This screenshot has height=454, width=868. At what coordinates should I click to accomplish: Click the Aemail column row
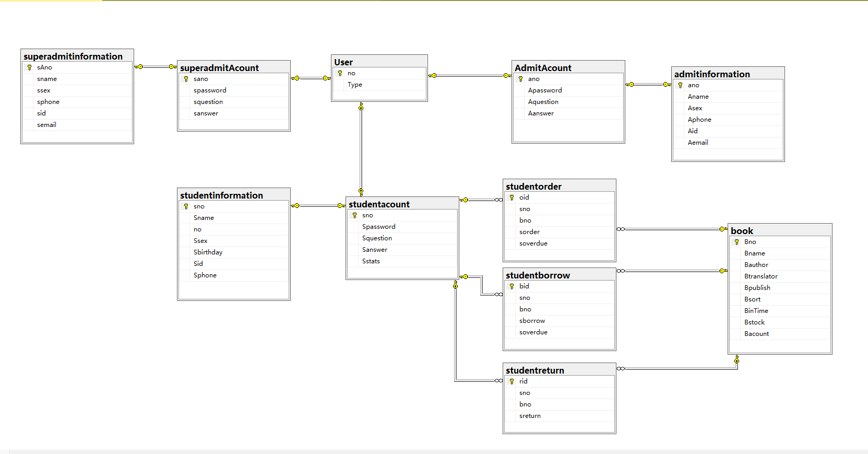point(728,143)
